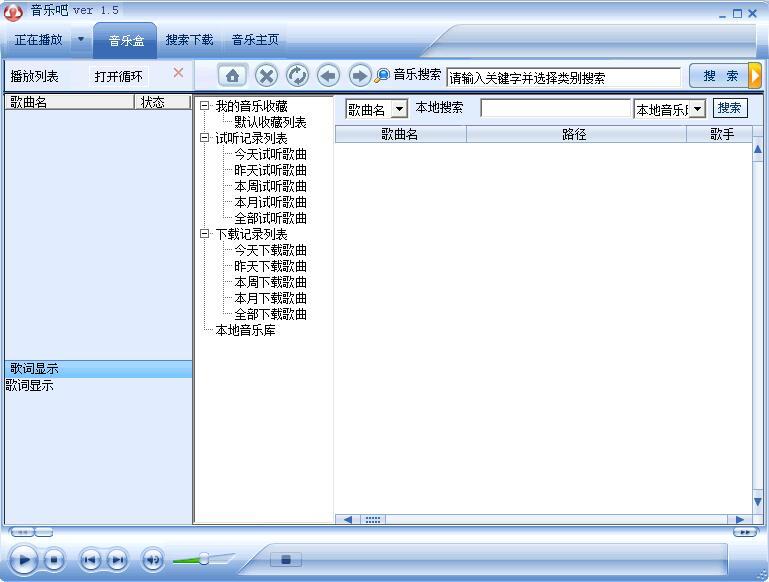769x582 pixels.
Task: Click the vertical scrollbar down arrow
Action: pyautogui.click(x=758, y=502)
